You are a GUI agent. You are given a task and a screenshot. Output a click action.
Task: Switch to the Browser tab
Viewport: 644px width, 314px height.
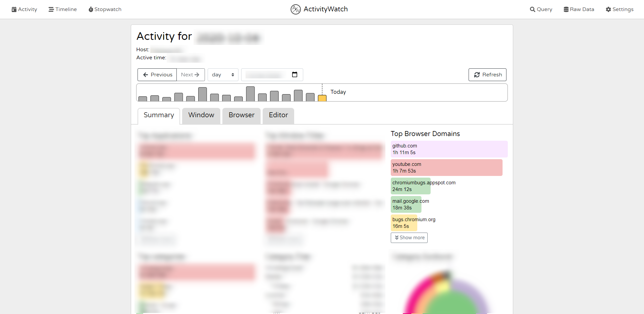241,116
